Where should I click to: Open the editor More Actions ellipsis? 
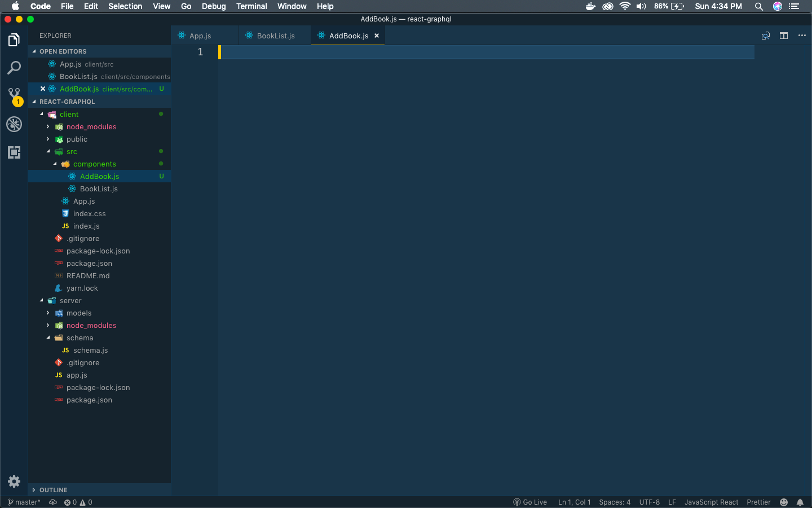pyautogui.click(x=802, y=36)
